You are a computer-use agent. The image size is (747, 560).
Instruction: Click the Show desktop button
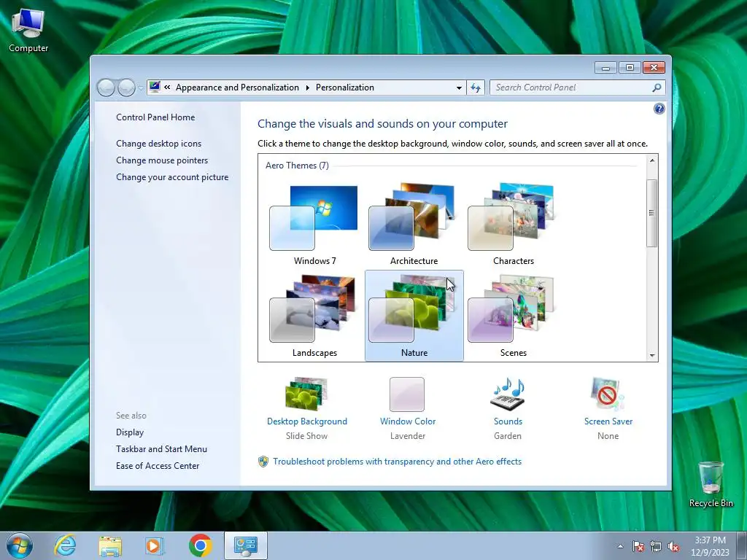(742, 545)
